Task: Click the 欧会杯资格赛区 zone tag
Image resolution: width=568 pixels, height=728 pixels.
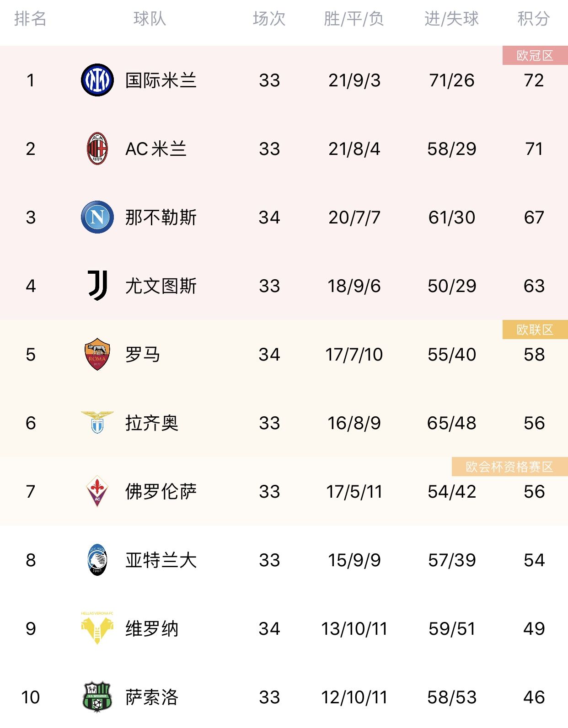Action: (509, 467)
